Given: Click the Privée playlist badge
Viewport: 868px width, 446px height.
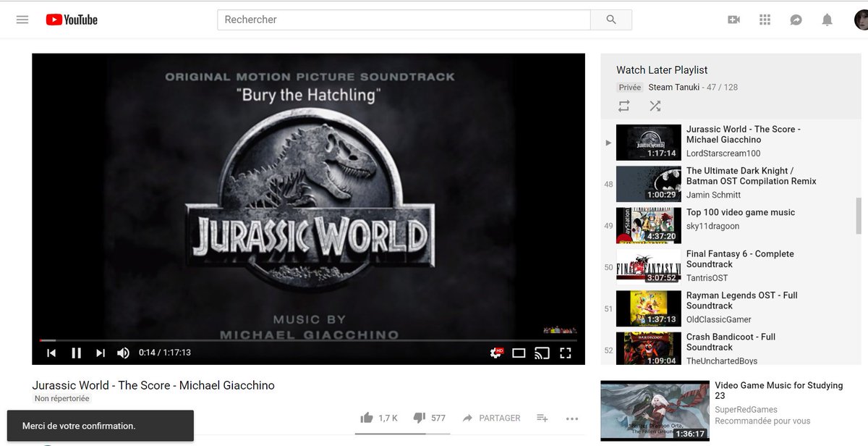Looking at the screenshot, I should [630, 87].
